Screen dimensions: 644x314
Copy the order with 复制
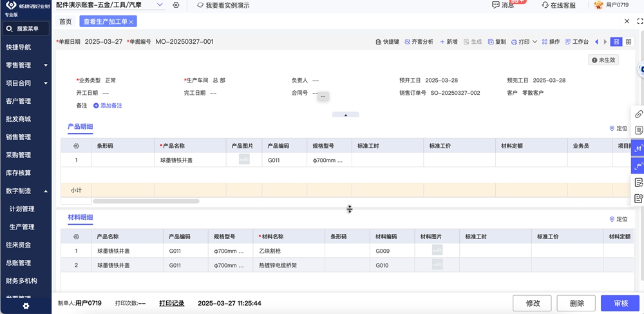pos(497,42)
